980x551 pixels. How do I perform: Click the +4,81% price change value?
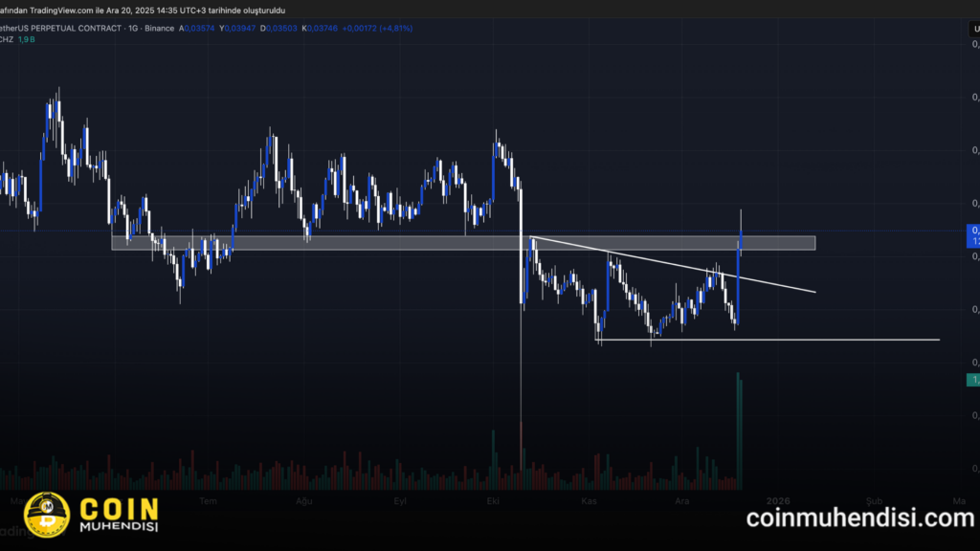[x=395, y=28]
